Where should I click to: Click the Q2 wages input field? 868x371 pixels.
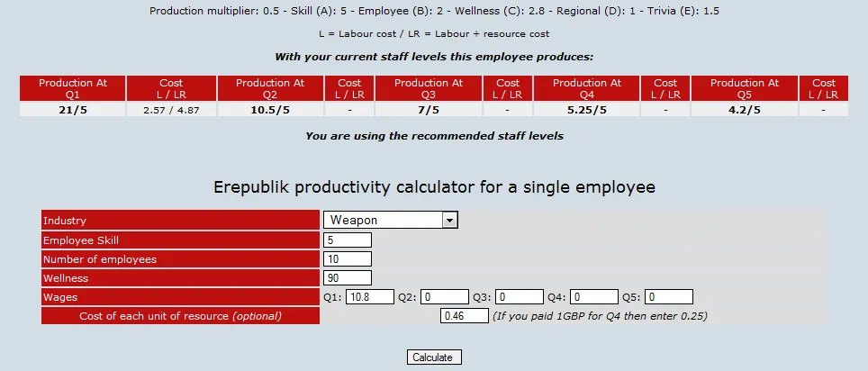pyautogui.click(x=445, y=297)
